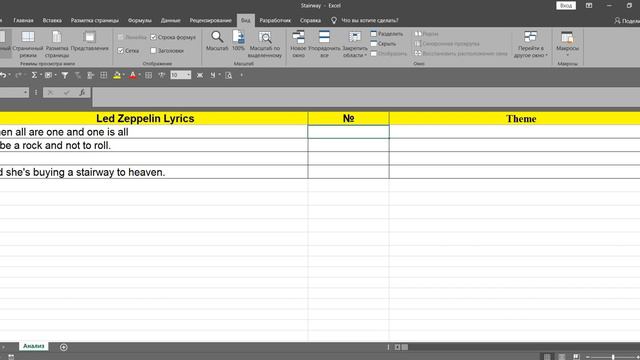The height and width of the screenshot is (360, 640).
Task: Click Разделить split window option
Action: click(387, 34)
